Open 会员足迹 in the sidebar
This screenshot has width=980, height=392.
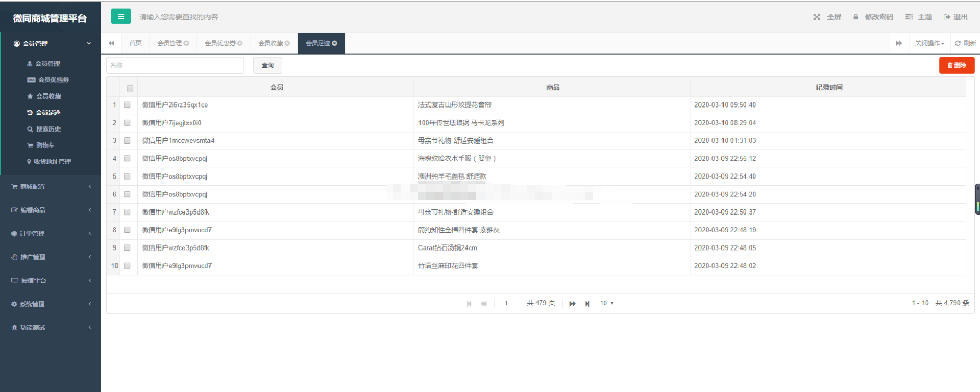click(44, 113)
